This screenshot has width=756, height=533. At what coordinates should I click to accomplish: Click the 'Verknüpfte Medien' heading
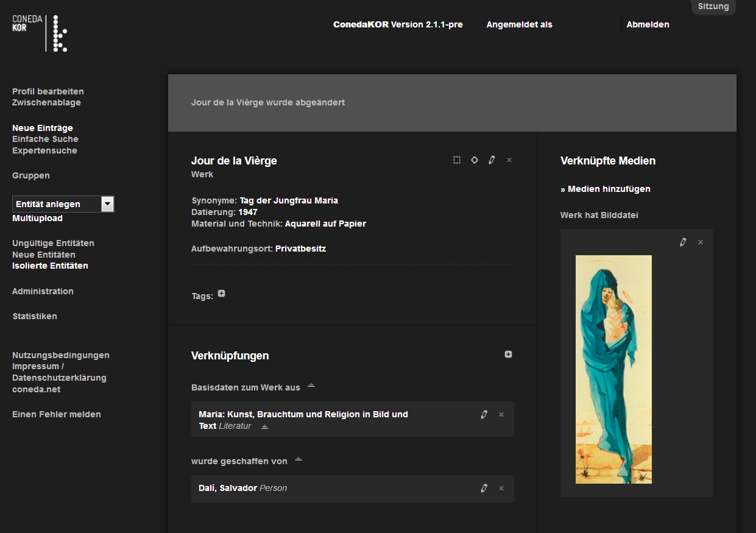pyautogui.click(x=608, y=161)
